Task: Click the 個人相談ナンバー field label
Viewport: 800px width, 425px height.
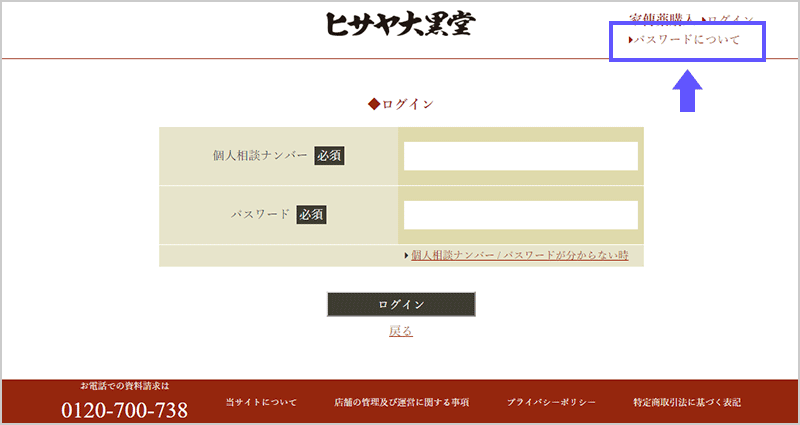Action: 260,156
